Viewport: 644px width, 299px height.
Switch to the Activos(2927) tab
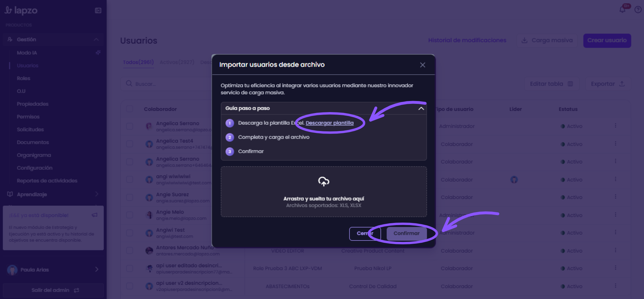click(177, 62)
